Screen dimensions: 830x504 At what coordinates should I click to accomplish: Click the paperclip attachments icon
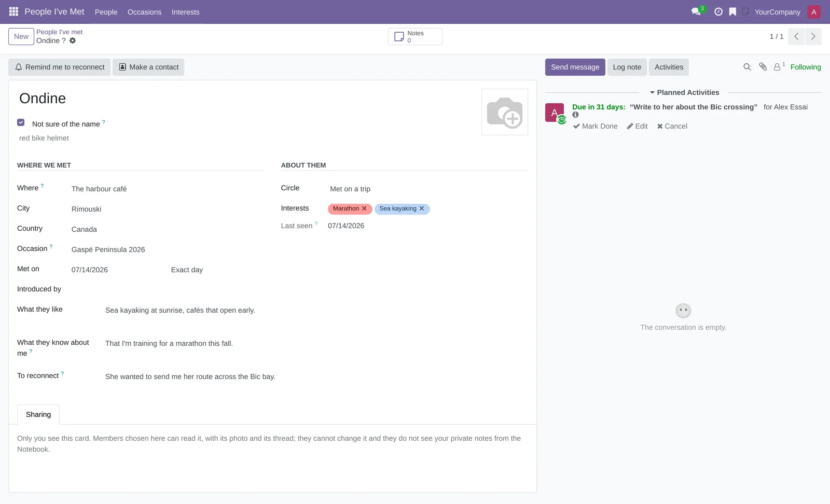click(x=763, y=67)
